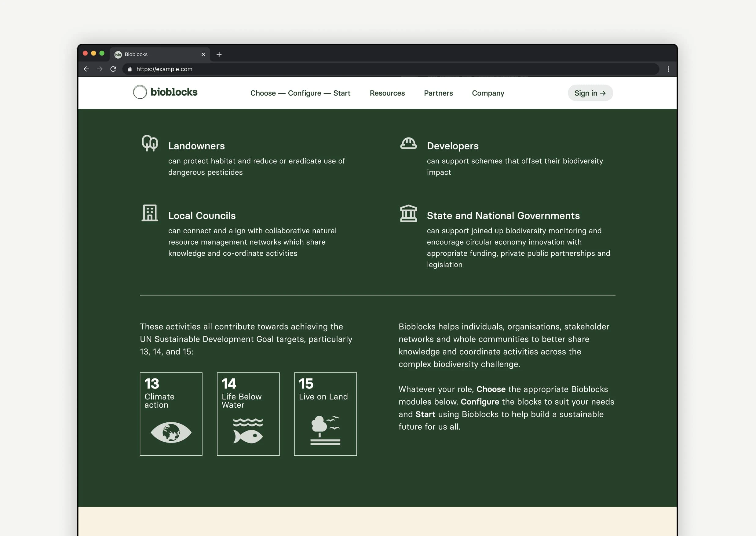Click the Local Councils building icon

(x=150, y=213)
